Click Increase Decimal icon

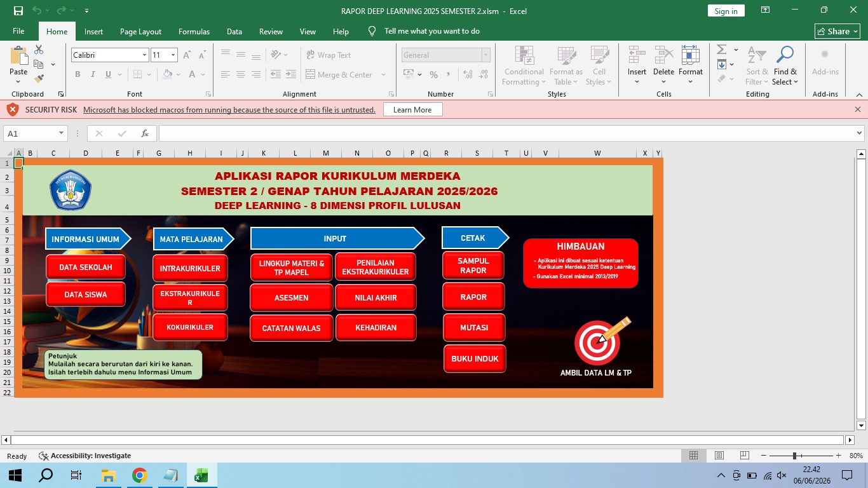click(x=468, y=74)
